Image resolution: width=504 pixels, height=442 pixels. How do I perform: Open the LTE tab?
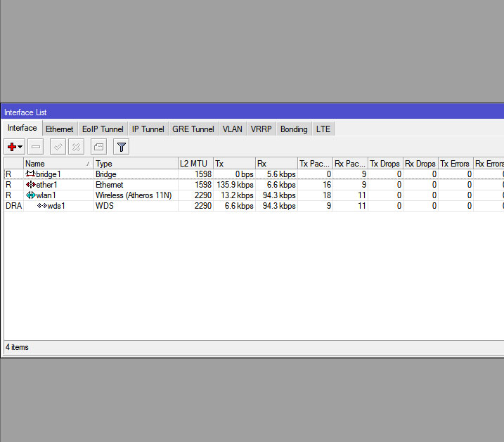tap(323, 129)
